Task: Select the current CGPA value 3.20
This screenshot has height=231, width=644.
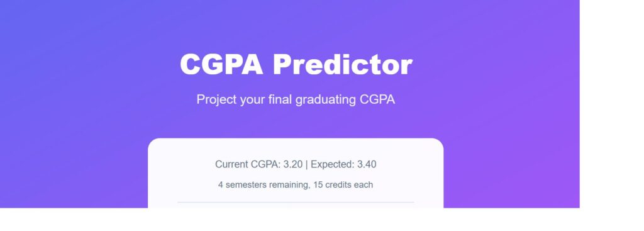Action: point(293,164)
